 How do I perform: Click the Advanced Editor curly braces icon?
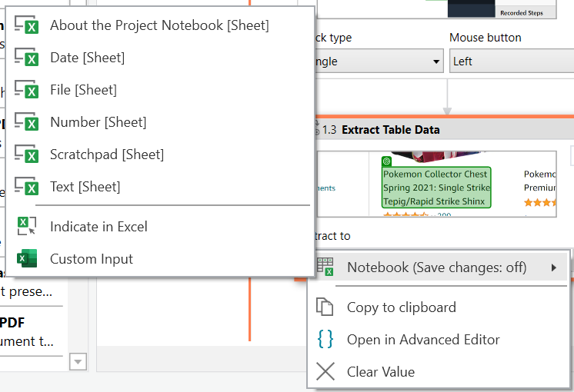[325, 340]
